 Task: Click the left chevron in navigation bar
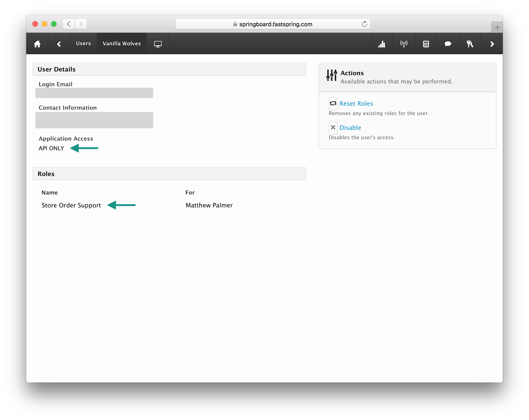59,44
